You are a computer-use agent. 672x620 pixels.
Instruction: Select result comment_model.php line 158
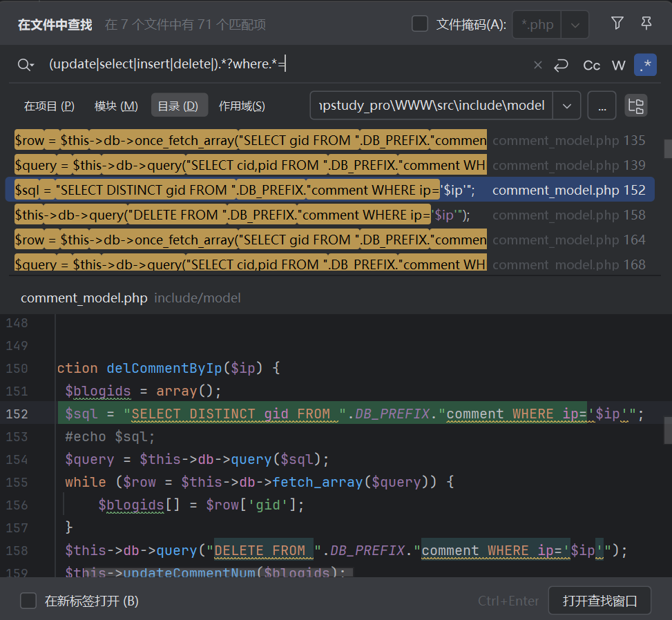tap(329, 215)
